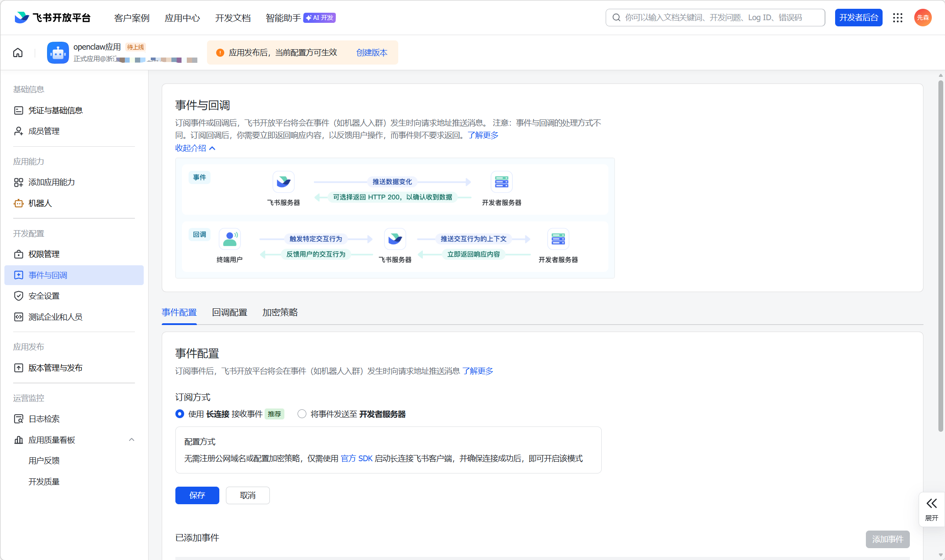This screenshot has width=945, height=560.
Task: Expand the side panel with 展开 arrows
Action: [x=931, y=509]
